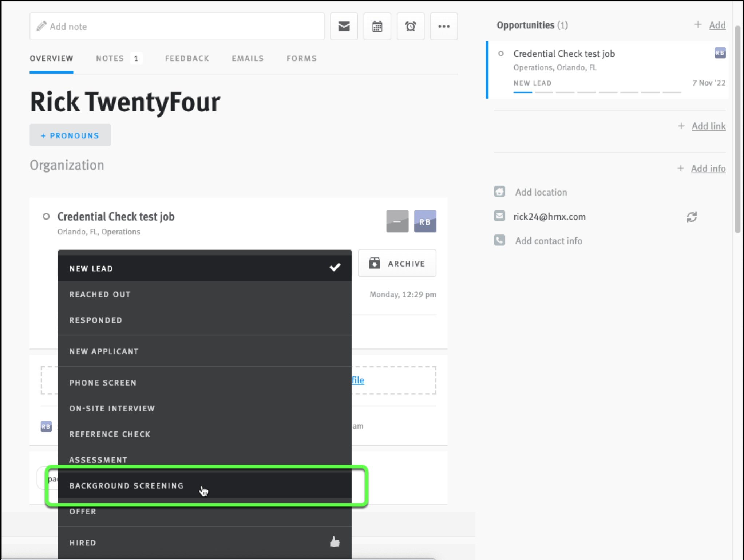Select the New Applicant stage
744x560 pixels.
point(205,351)
